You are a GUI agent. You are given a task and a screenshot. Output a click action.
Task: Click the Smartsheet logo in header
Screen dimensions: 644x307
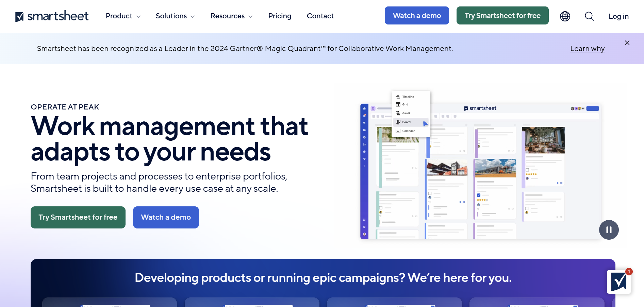52,16
